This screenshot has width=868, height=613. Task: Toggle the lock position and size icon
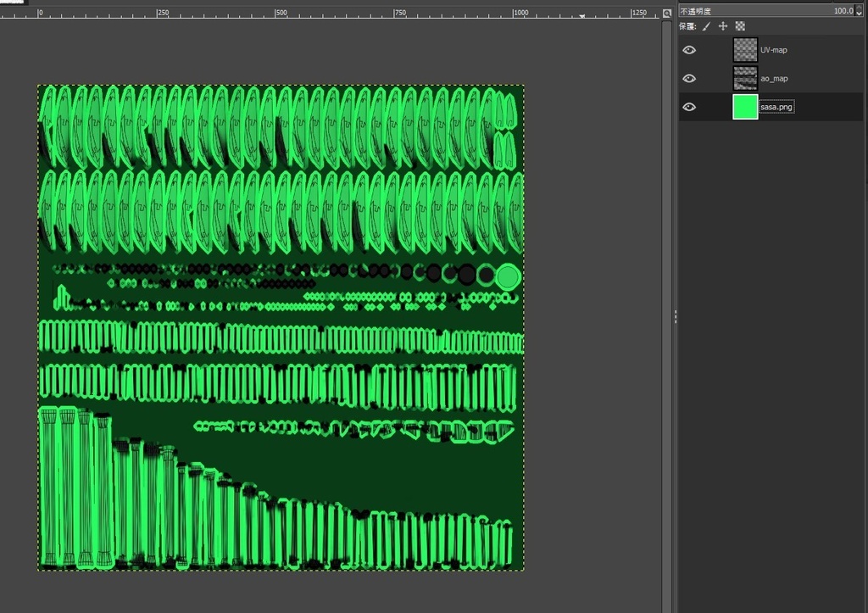click(x=723, y=26)
